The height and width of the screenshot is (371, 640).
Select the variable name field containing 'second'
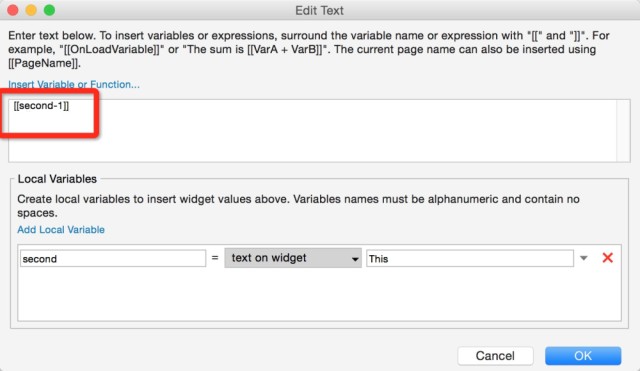(x=113, y=258)
